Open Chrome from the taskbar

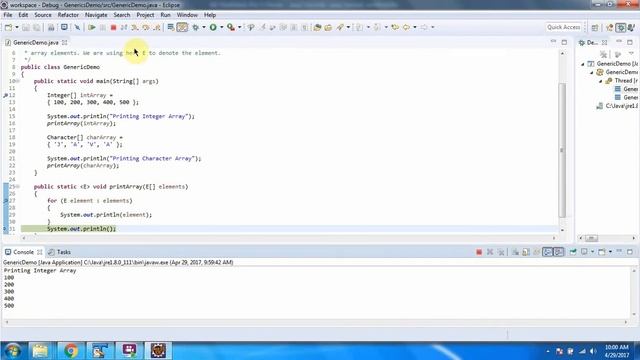click(71, 351)
